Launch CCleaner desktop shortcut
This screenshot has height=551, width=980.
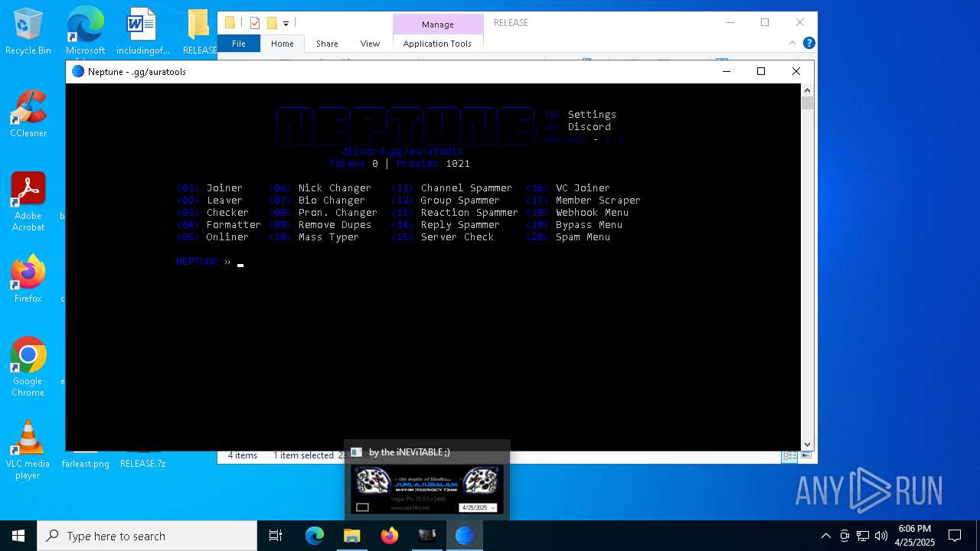28,113
